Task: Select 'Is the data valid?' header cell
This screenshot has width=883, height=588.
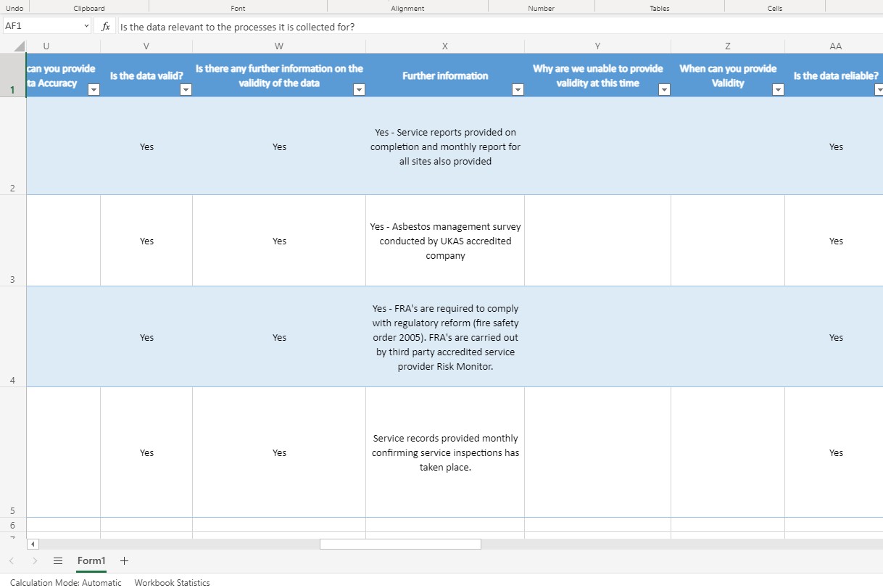Action: (146, 75)
